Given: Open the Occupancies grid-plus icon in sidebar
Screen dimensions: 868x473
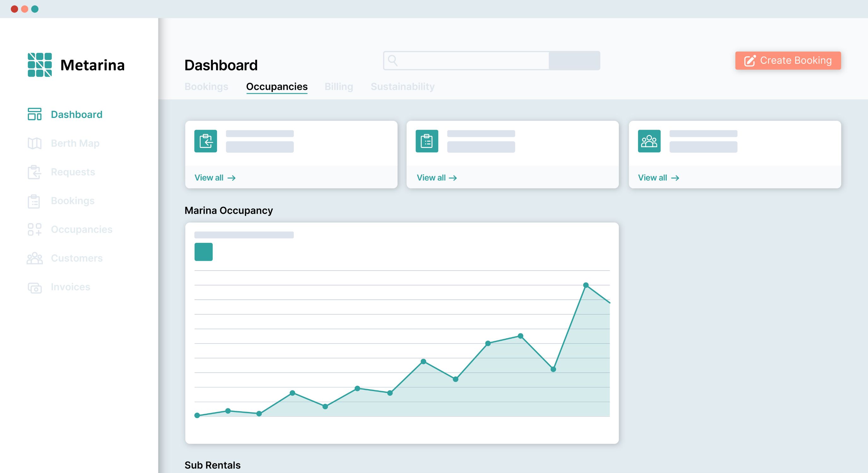Looking at the screenshot, I should pos(34,230).
